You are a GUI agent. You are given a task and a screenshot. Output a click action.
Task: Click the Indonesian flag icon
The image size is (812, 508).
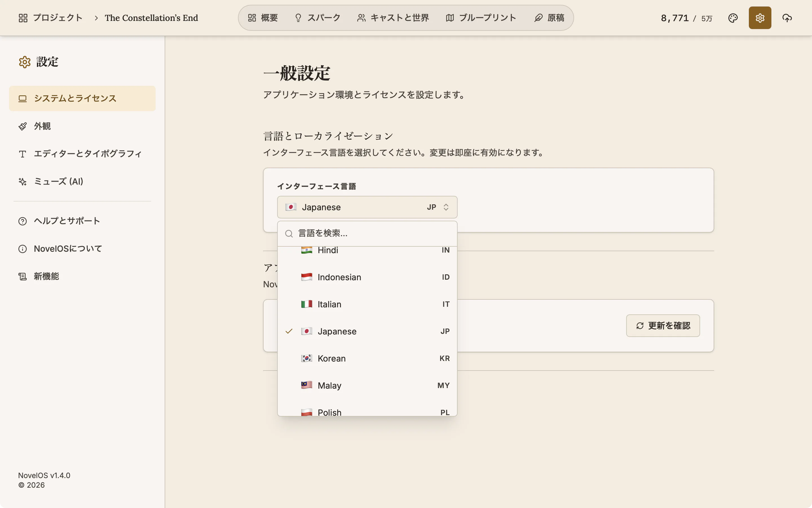pos(306,277)
